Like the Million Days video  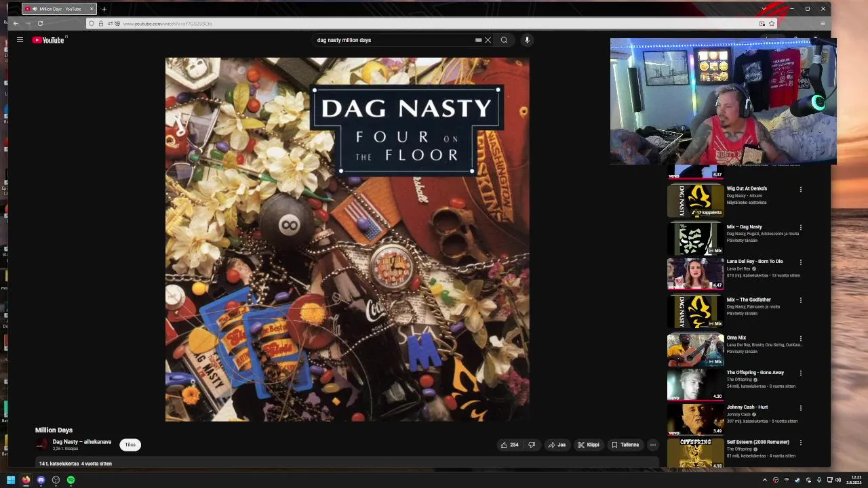pyautogui.click(x=509, y=445)
